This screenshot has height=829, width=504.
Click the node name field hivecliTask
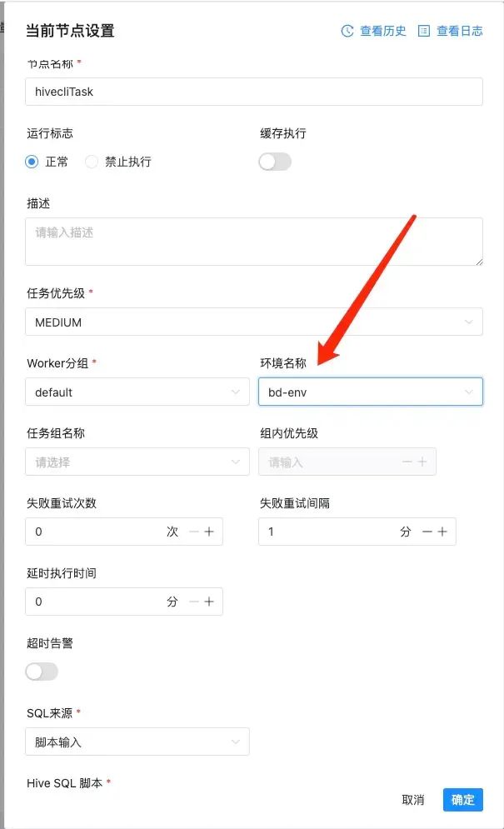[254, 92]
